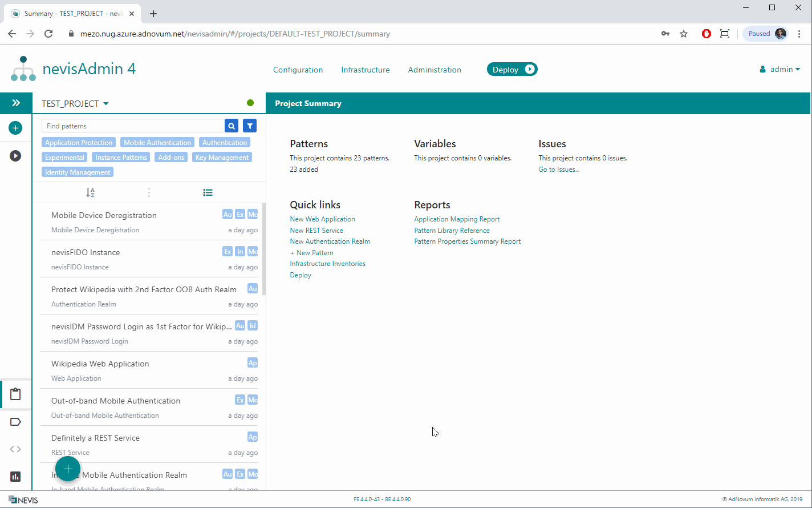Open the Infrastructure menu

point(366,70)
